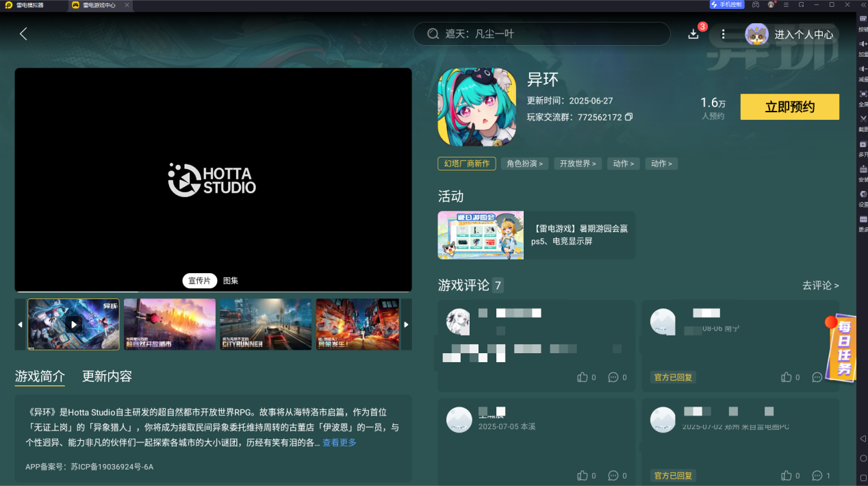
Task: Toggle fullscreen from sidebar
Action: pyautogui.click(x=863, y=99)
